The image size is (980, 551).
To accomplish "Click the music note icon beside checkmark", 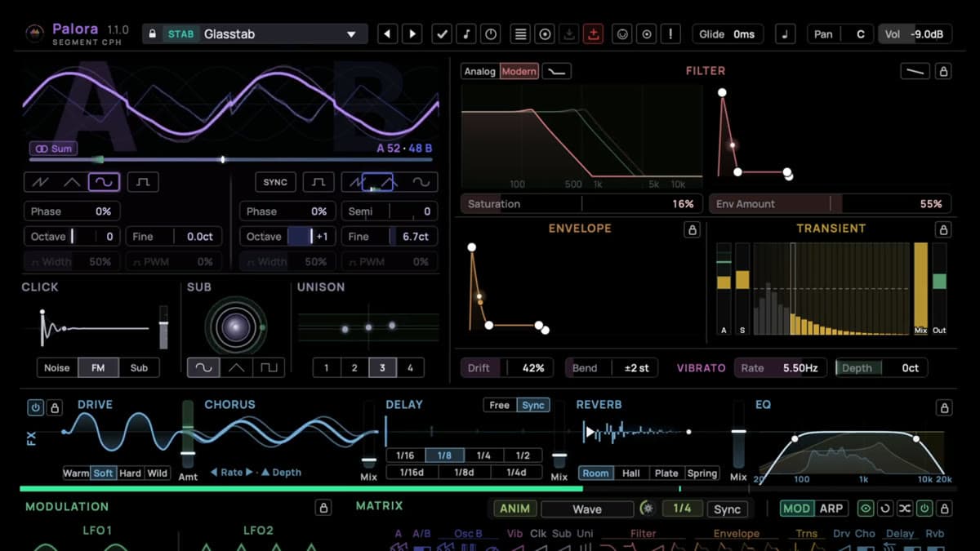I will pyautogui.click(x=466, y=34).
